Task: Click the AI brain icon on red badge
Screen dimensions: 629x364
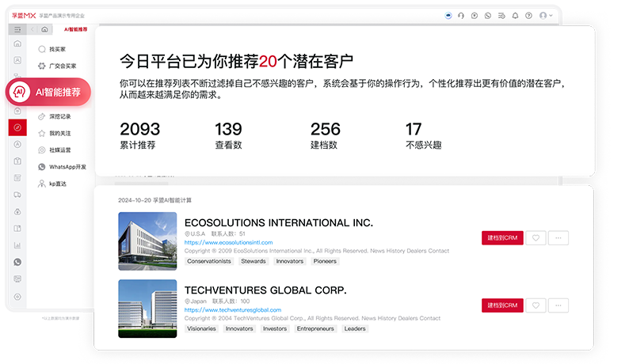Action: coord(20,93)
